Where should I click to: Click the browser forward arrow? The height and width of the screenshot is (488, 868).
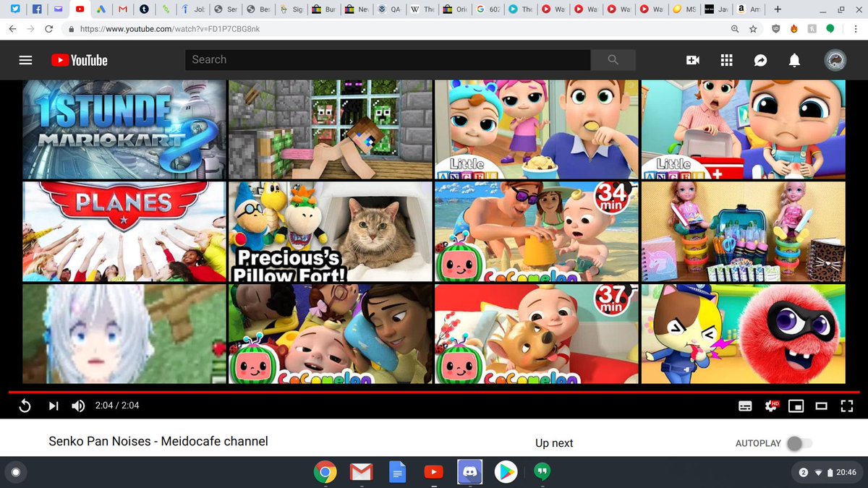coord(30,29)
